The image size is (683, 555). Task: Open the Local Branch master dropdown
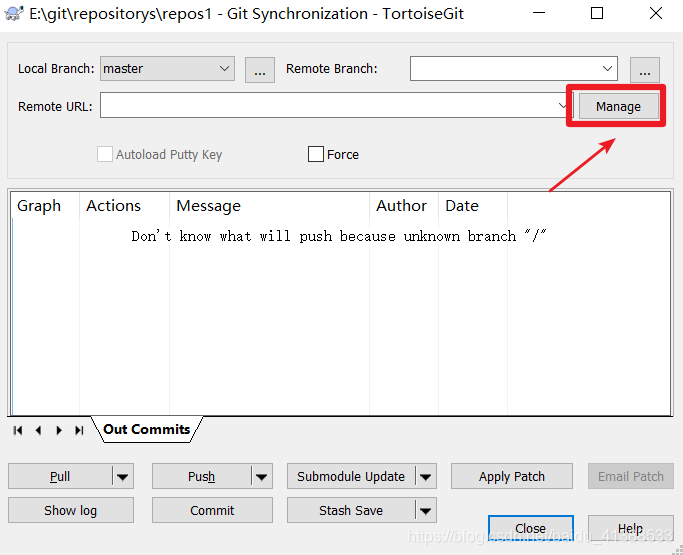coord(167,68)
